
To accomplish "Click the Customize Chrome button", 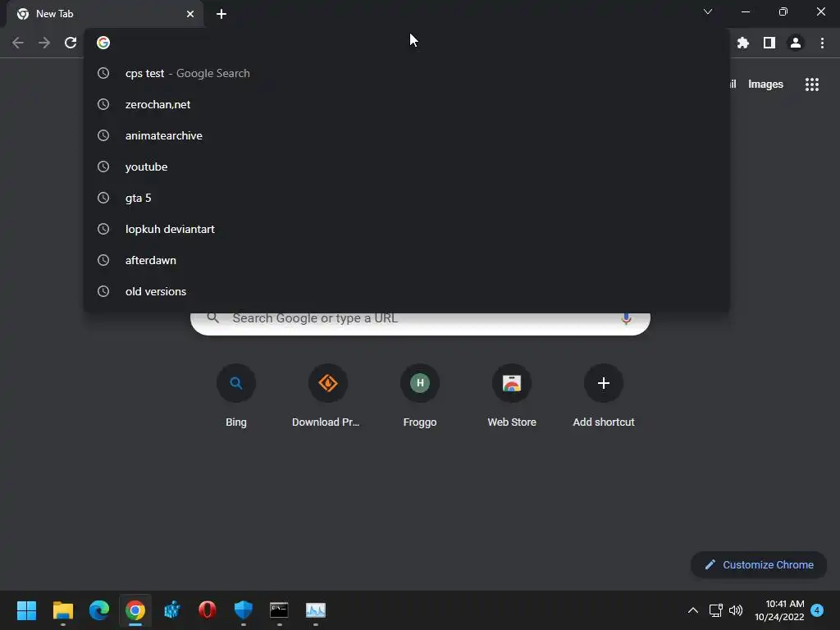I will click(x=759, y=564).
